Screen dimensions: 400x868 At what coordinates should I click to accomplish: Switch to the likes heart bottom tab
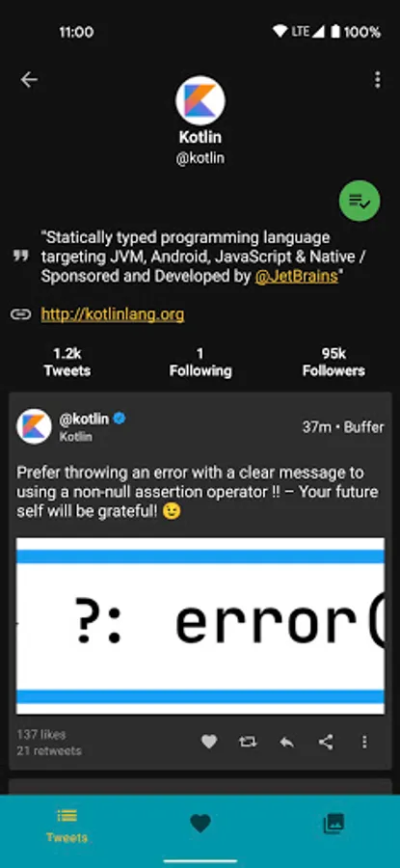(200, 825)
